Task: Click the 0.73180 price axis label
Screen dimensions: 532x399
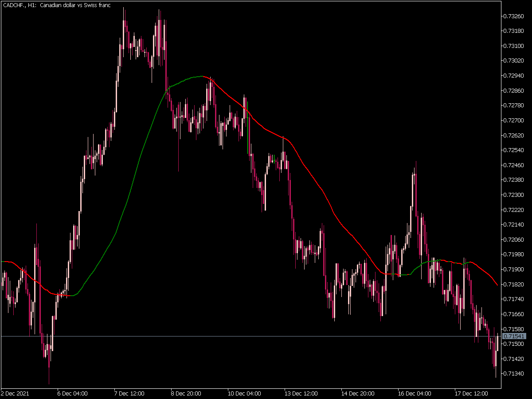Action: coord(513,31)
